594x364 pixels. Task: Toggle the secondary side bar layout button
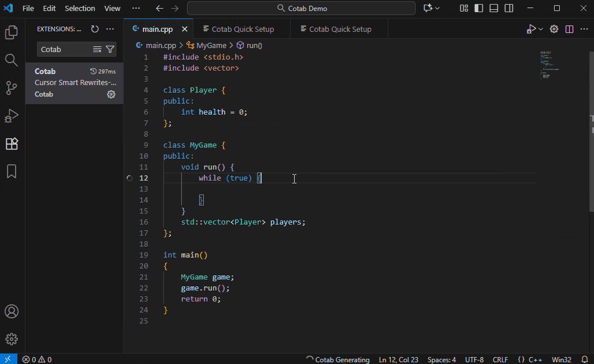508,8
